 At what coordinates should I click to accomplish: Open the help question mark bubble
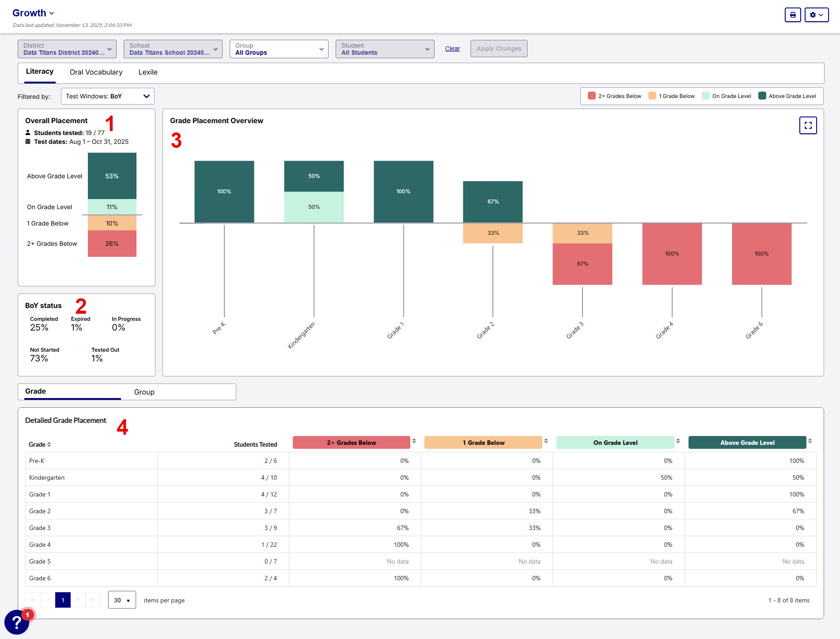point(17,622)
